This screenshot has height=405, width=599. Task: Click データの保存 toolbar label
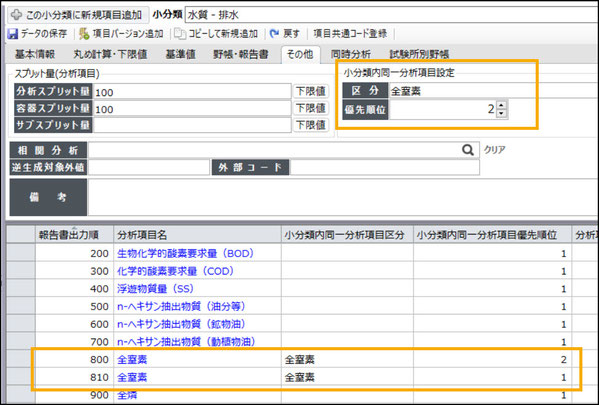click(44, 34)
